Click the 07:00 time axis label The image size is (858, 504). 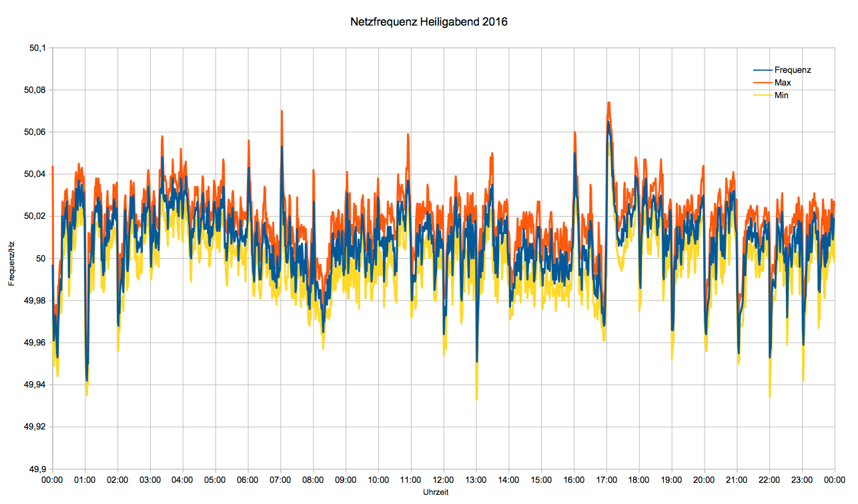pos(280,479)
